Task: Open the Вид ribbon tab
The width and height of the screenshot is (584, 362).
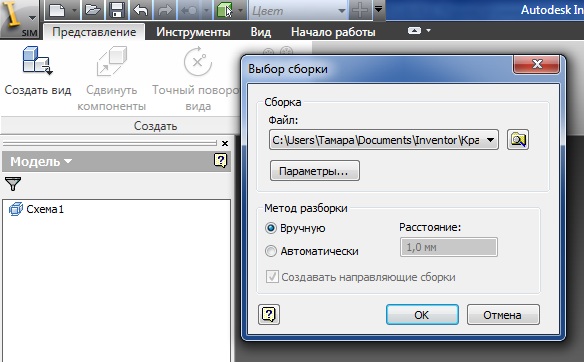Action: pos(261,32)
